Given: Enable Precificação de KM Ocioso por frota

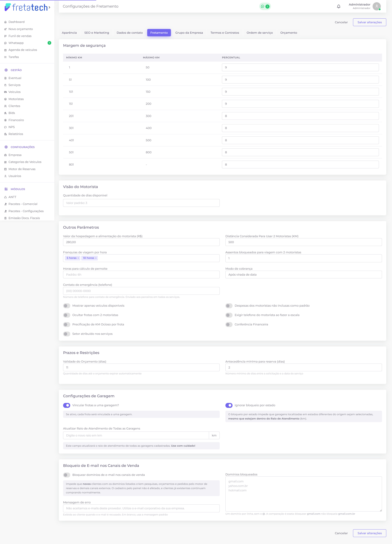Looking at the screenshot, I should 67,325.
